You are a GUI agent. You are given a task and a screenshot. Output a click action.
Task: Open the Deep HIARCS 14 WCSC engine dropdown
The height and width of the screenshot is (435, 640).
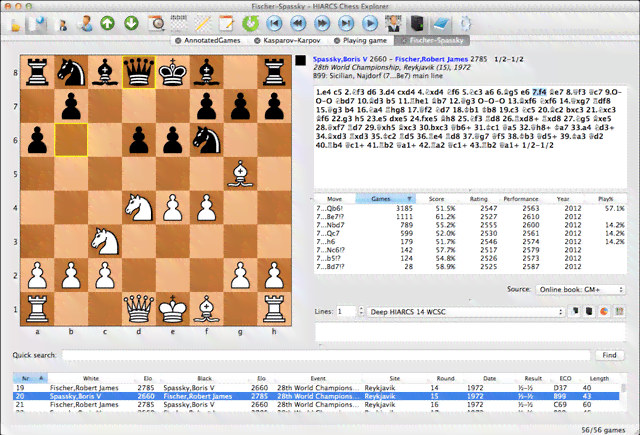(465, 312)
